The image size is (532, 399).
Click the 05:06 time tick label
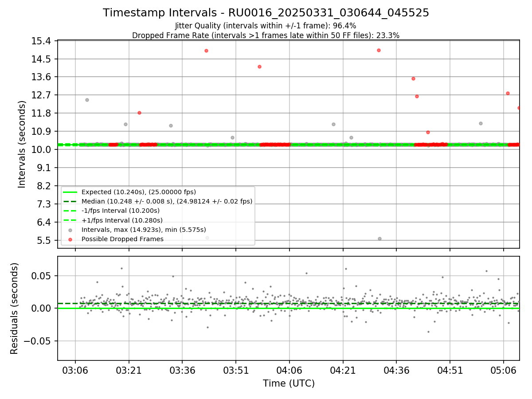[x=504, y=370]
